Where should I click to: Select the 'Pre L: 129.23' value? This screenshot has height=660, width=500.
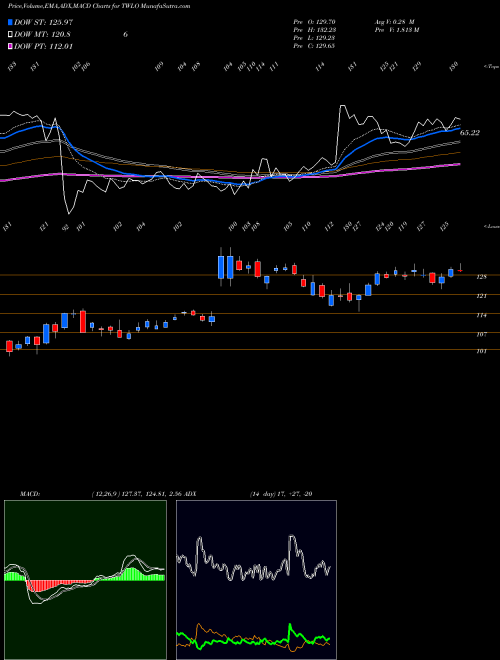(314, 38)
